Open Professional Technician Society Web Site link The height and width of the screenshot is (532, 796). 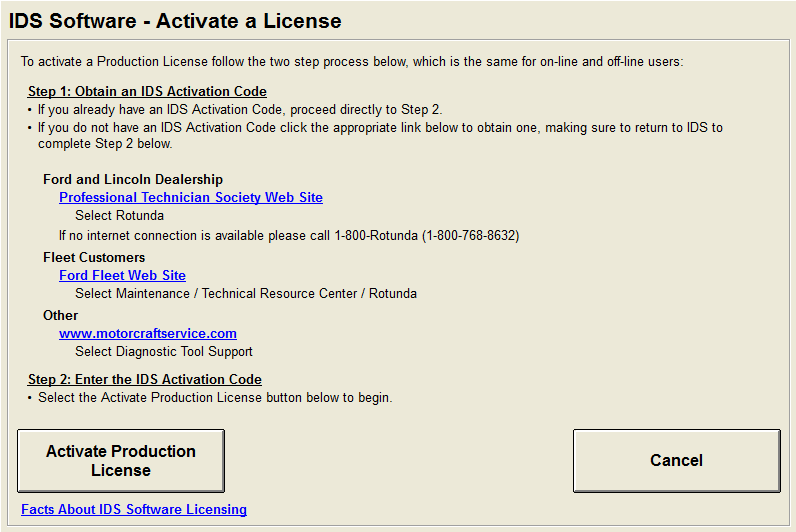[x=190, y=198]
